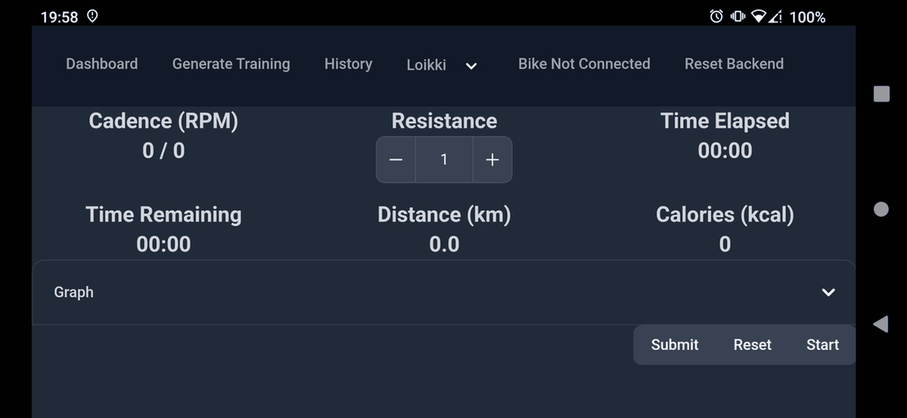Go to the Dashboard page
Screen dimensions: 907x418
tap(102, 64)
